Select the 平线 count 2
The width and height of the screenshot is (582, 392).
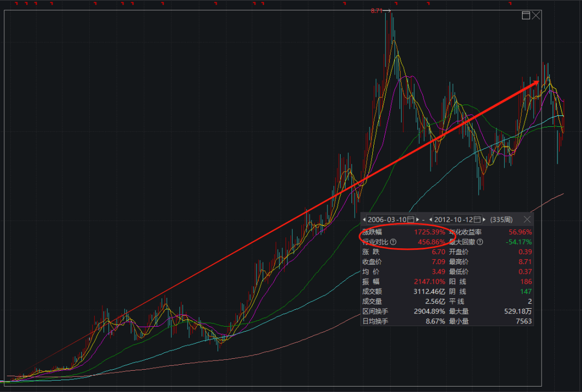coord(530,302)
